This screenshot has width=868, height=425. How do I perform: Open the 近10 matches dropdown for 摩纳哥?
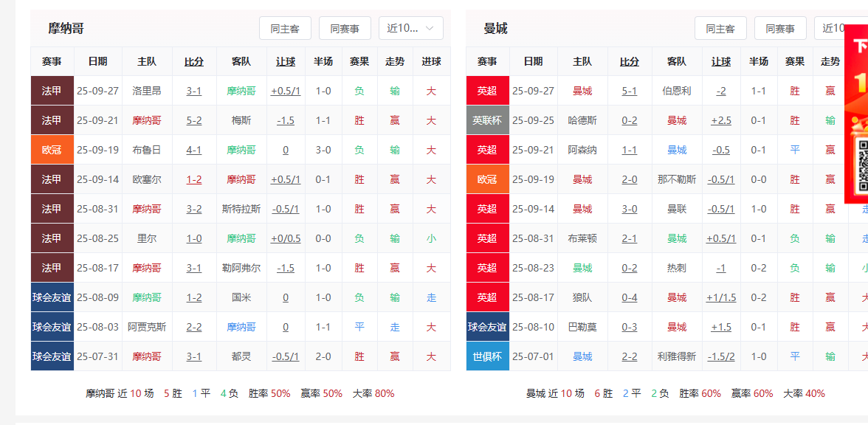[411, 28]
